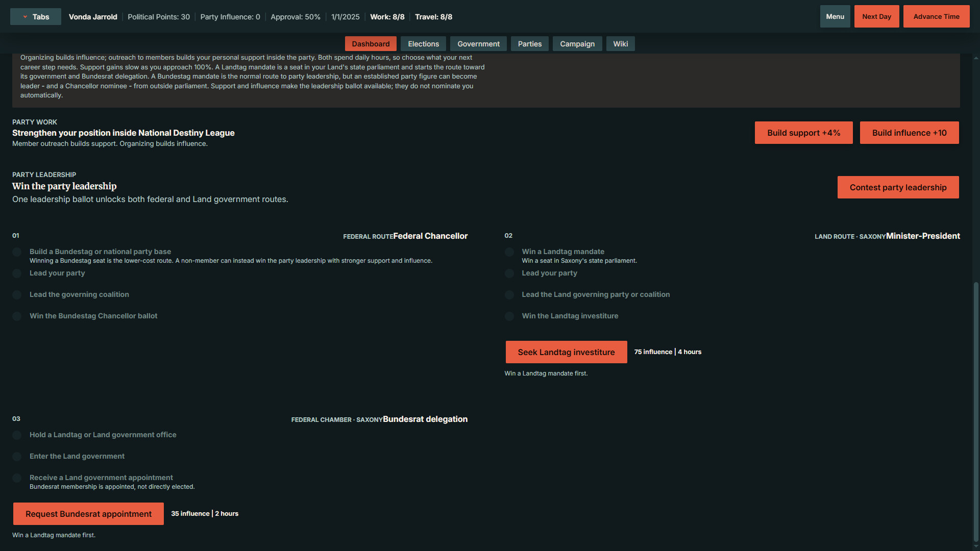Click the 35 influence | 2 hours cost
This screenshot has height=551, width=980.
click(x=205, y=514)
